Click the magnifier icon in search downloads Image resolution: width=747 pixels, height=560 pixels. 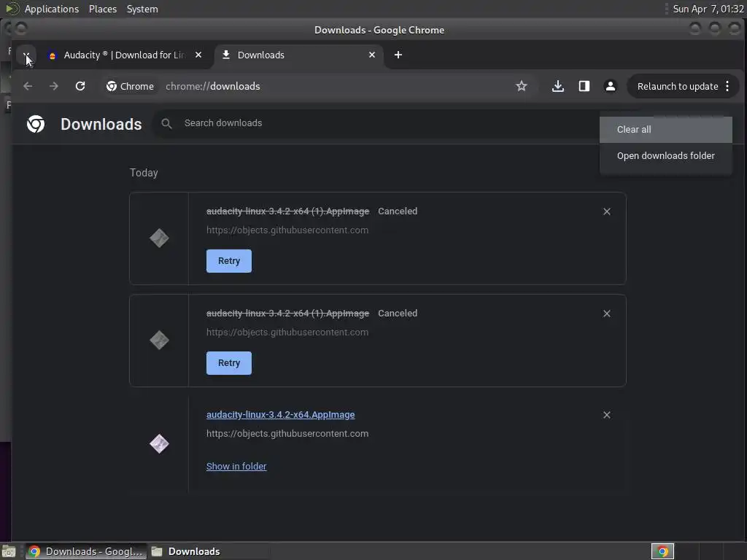[166, 123]
